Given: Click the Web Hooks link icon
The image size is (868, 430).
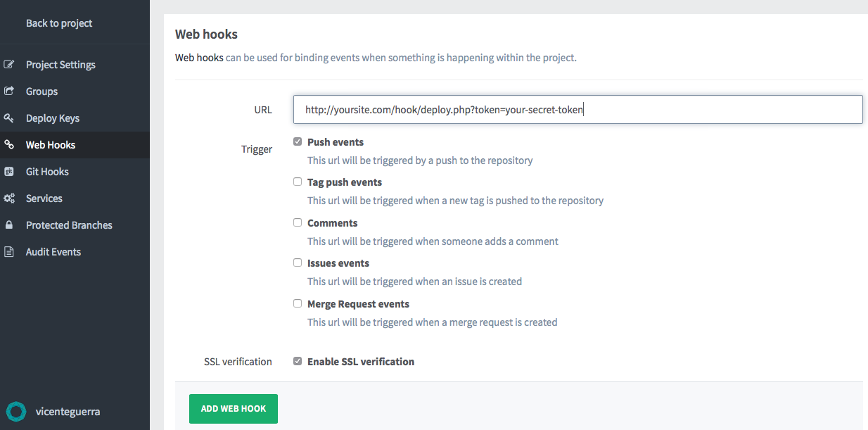Looking at the screenshot, I should [9, 145].
